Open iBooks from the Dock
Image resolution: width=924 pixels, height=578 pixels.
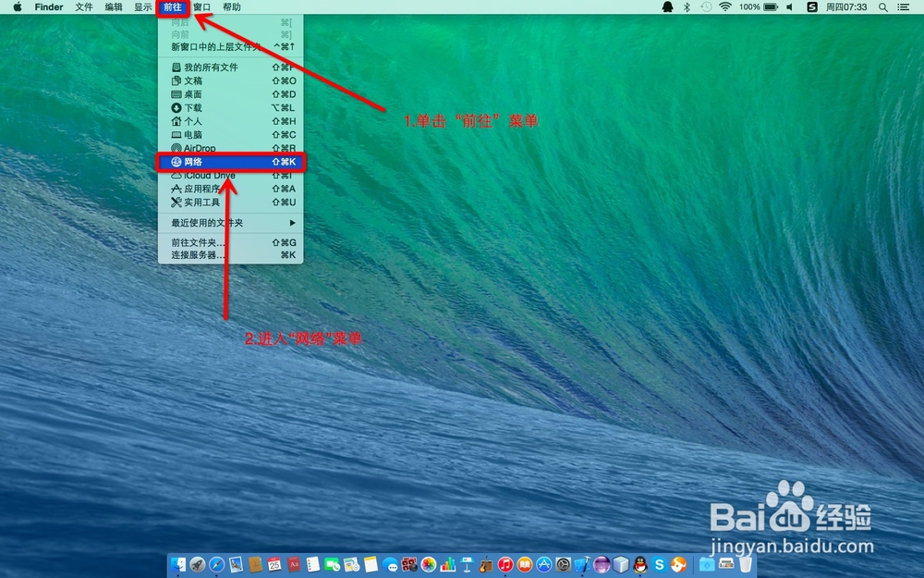(525, 564)
